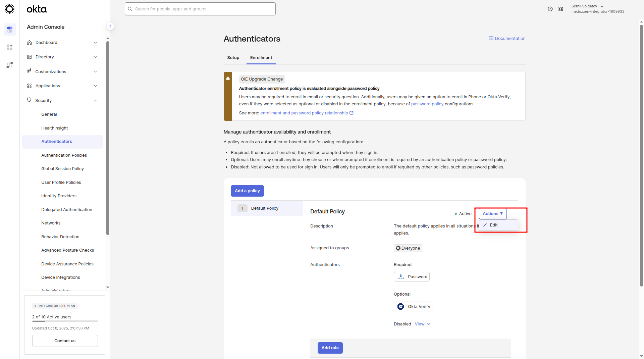The width and height of the screenshot is (644, 359).
Task: Click the Add rule button
Action: pyautogui.click(x=330, y=348)
